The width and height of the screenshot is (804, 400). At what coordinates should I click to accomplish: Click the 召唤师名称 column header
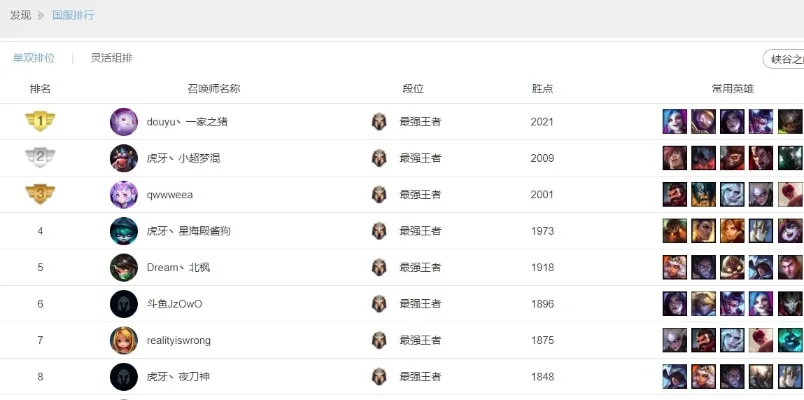tap(214, 89)
